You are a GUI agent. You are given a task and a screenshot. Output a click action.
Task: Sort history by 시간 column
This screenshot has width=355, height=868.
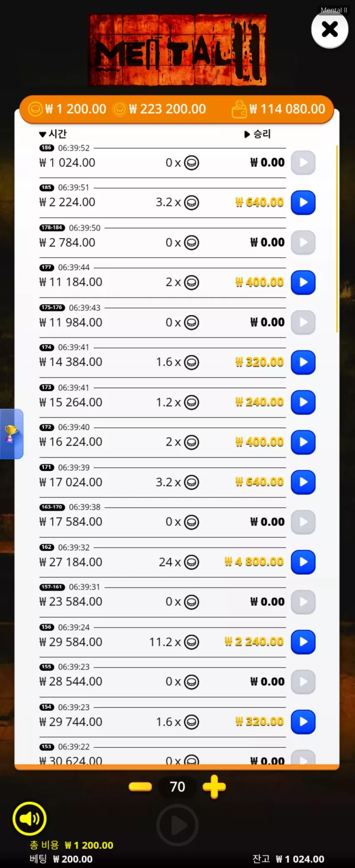(x=53, y=134)
